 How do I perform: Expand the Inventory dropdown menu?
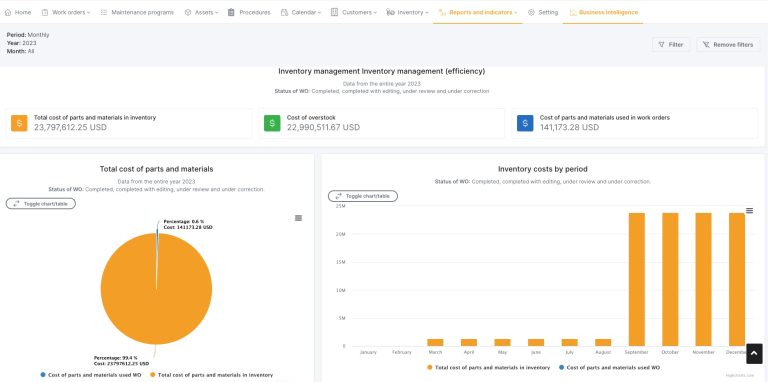coord(408,12)
